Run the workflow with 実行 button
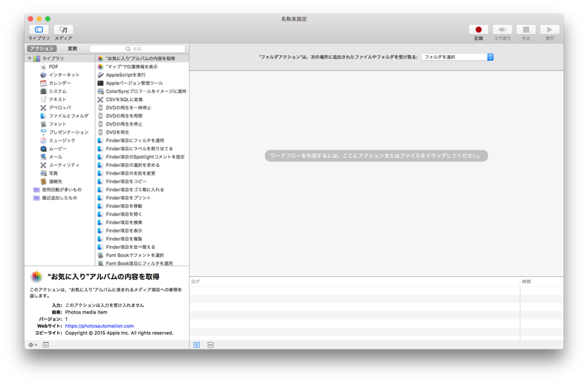Image resolution: width=588 pixels, height=384 pixels. coord(550,29)
